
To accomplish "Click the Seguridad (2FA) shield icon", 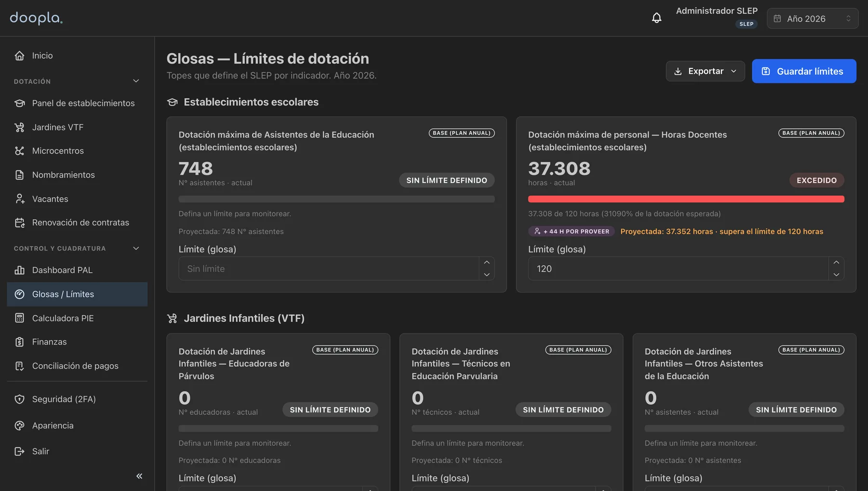I will (x=19, y=399).
